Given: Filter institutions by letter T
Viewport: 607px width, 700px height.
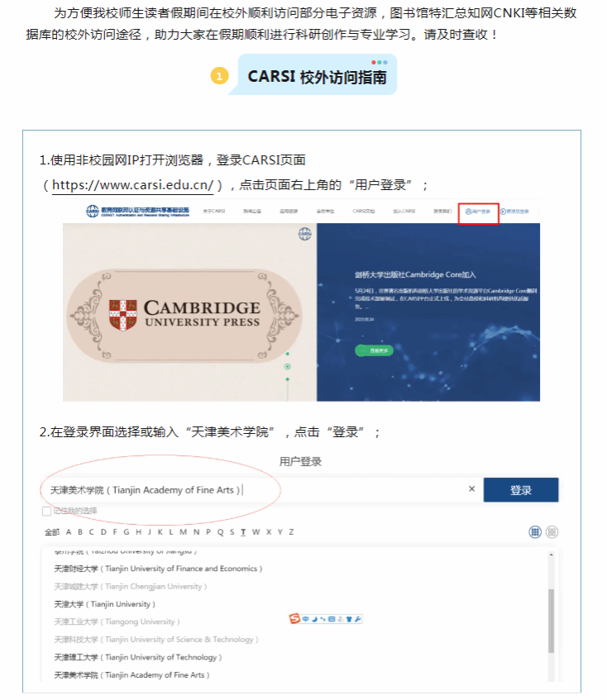Looking at the screenshot, I should (x=243, y=531).
